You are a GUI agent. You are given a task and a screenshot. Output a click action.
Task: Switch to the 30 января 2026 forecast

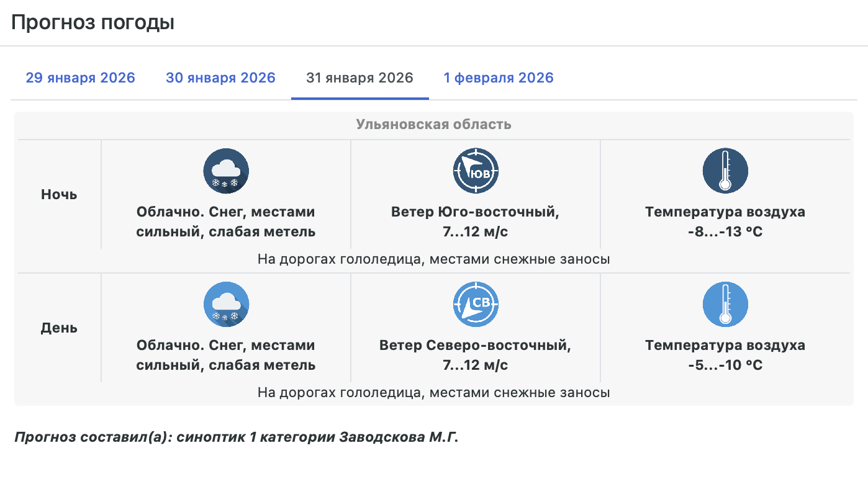click(x=220, y=78)
